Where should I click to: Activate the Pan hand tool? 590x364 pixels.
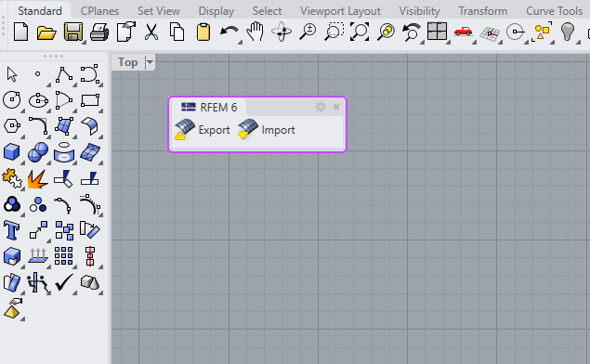[x=256, y=32]
